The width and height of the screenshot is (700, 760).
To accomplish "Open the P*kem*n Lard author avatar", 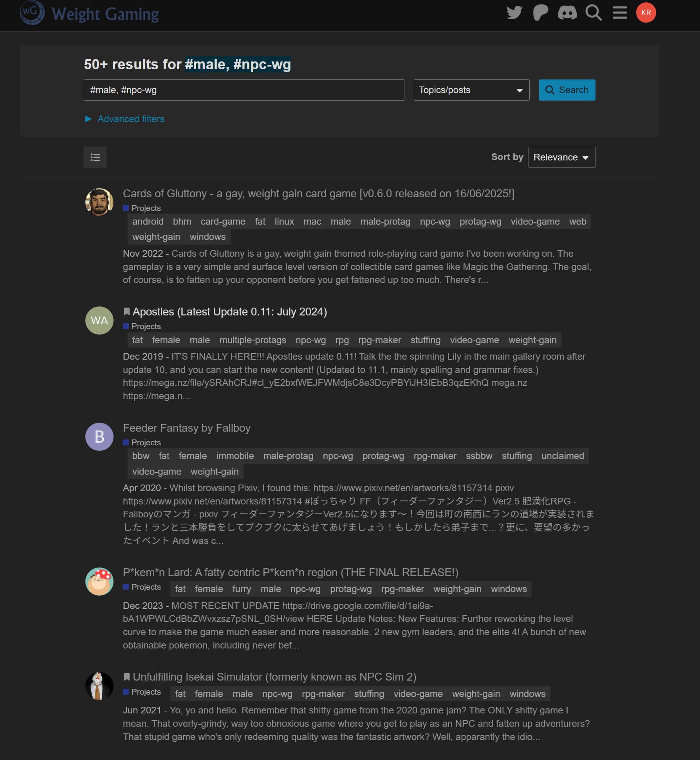I will coord(99,582).
